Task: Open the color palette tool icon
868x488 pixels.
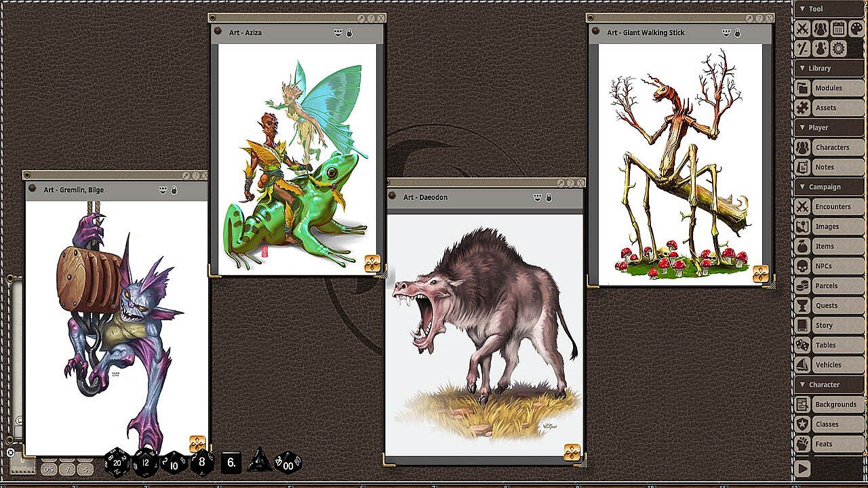Action: click(x=856, y=28)
